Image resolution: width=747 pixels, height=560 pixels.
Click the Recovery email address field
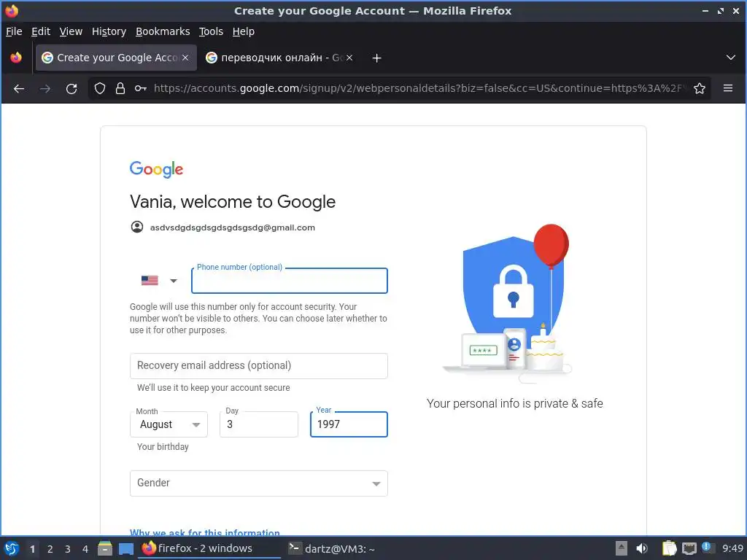click(x=259, y=366)
